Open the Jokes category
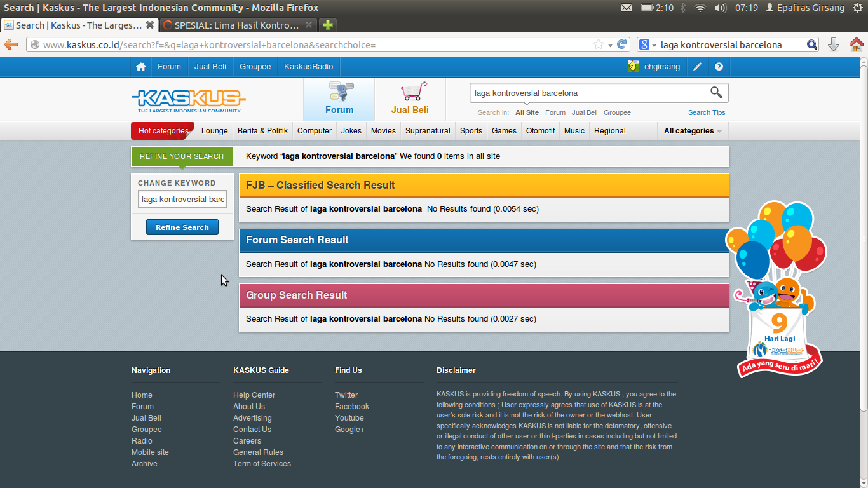The height and width of the screenshot is (488, 868). pyautogui.click(x=351, y=131)
